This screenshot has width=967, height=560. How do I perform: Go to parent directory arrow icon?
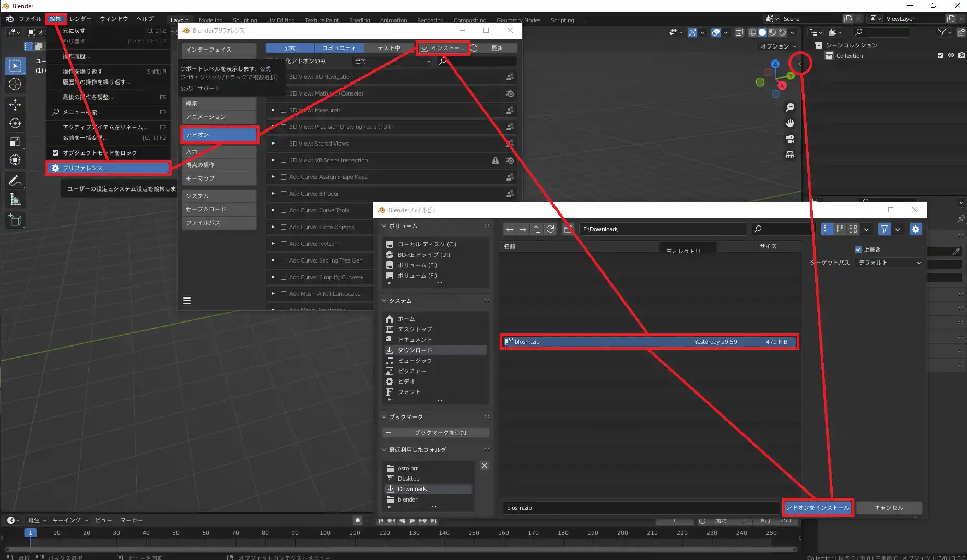pos(536,229)
